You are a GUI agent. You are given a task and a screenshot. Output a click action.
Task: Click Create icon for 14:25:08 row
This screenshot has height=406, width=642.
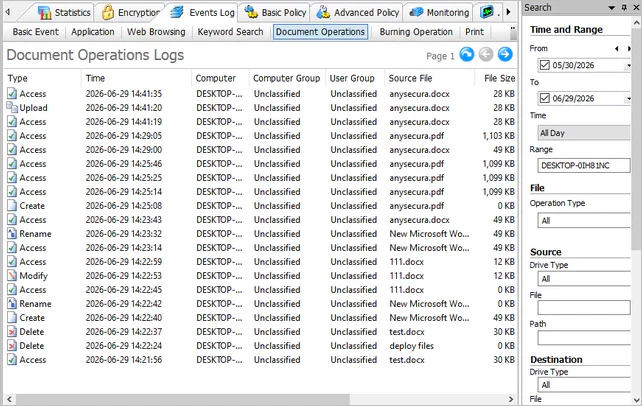coord(12,205)
